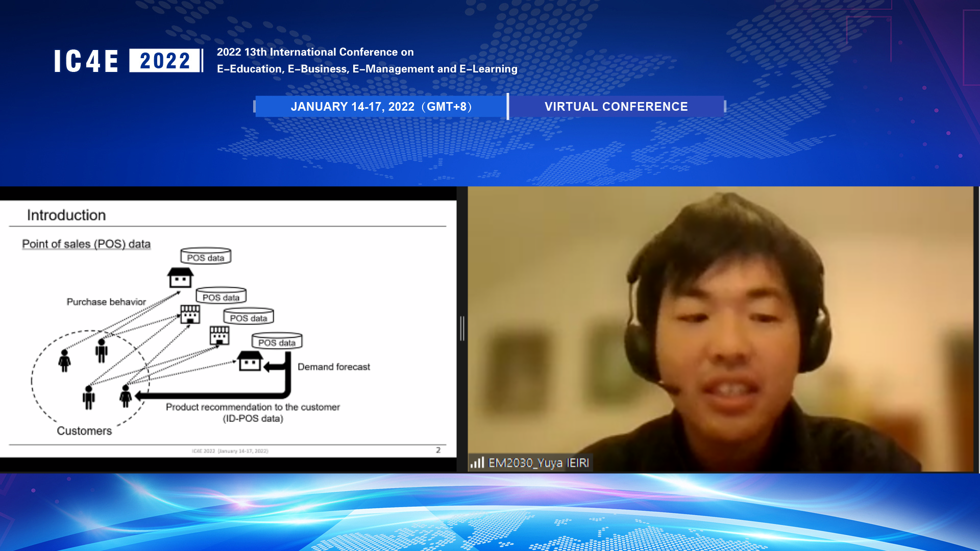The width and height of the screenshot is (980, 551).
Task: Click the EM2030_Yuya IEIRI name label
Action: point(538,463)
